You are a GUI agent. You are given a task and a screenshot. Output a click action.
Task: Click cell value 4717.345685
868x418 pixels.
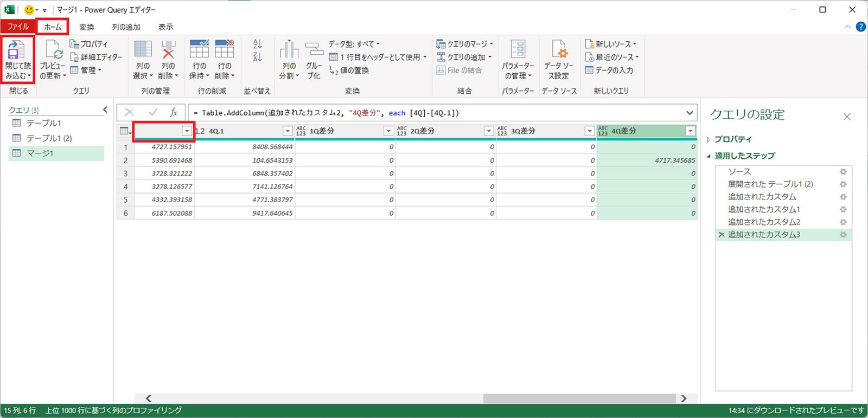674,160
